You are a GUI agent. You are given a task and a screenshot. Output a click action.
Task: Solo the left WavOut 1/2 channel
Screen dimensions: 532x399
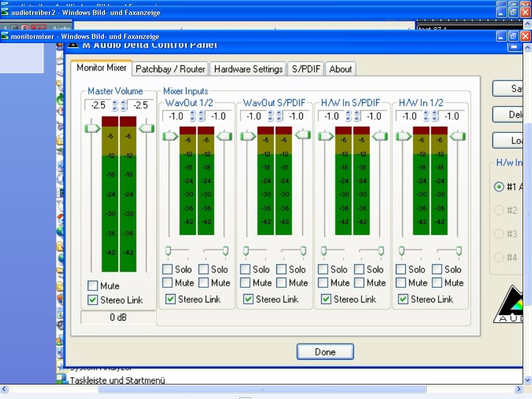pos(167,270)
